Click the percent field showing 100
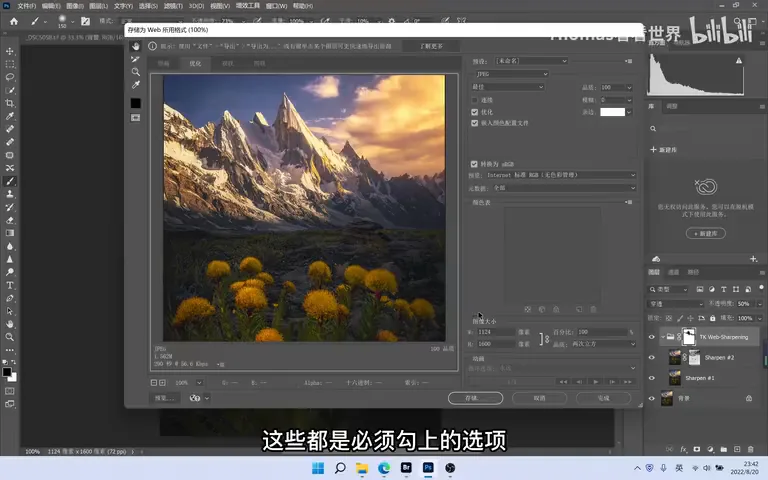This screenshot has width=768, height=480. [602, 332]
